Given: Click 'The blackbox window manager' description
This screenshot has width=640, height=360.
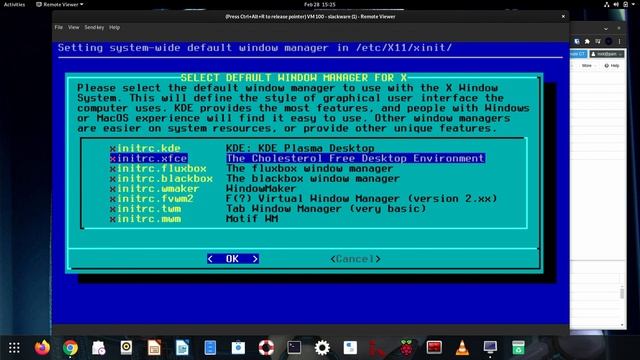Looking at the screenshot, I should (x=313, y=178).
